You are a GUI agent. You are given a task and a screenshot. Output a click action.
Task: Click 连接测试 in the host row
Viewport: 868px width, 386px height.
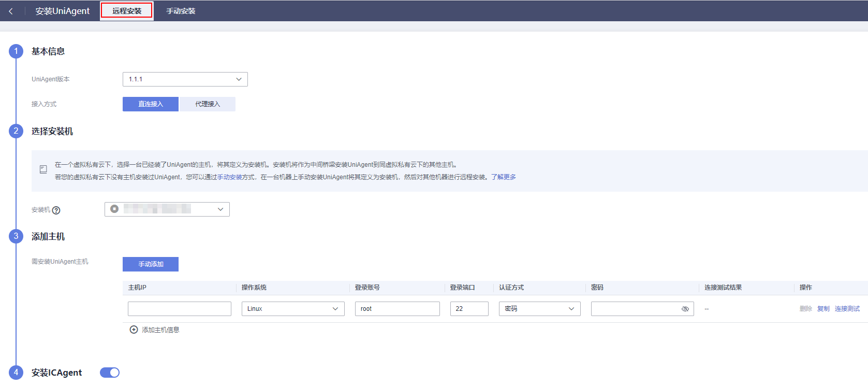point(847,309)
